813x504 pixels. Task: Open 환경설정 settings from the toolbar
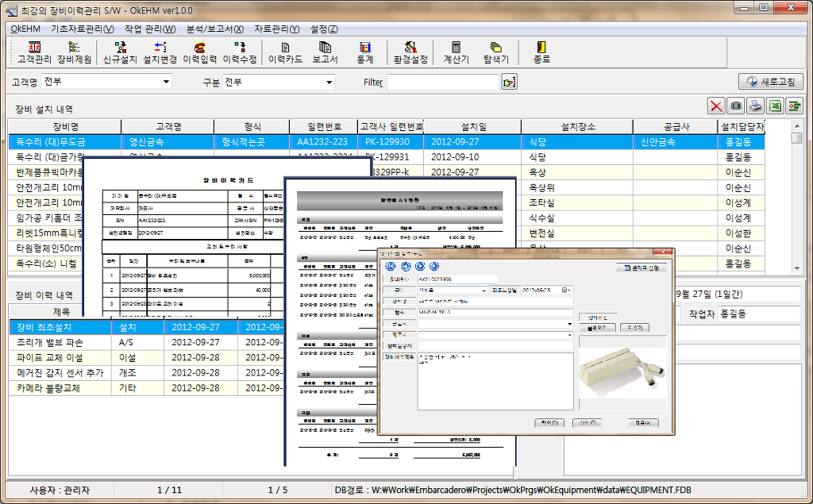(410, 52)
